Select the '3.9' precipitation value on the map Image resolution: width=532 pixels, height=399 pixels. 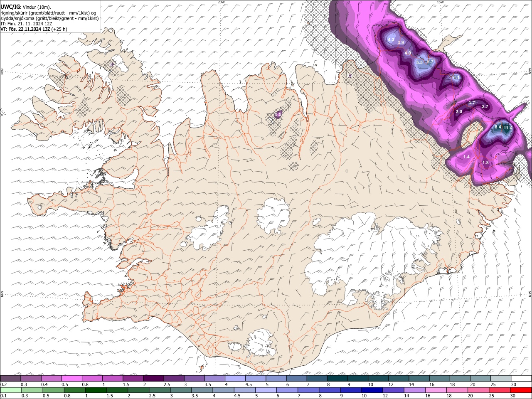pos(401,42)
